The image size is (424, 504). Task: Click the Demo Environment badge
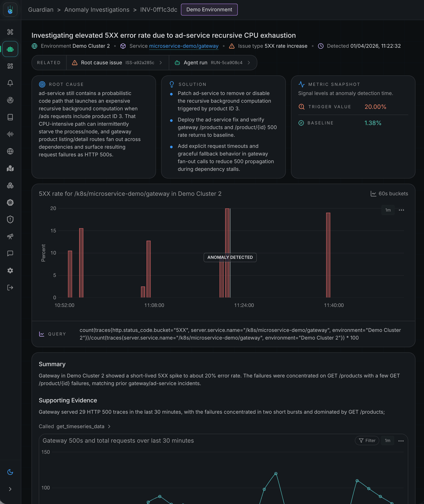209,10
